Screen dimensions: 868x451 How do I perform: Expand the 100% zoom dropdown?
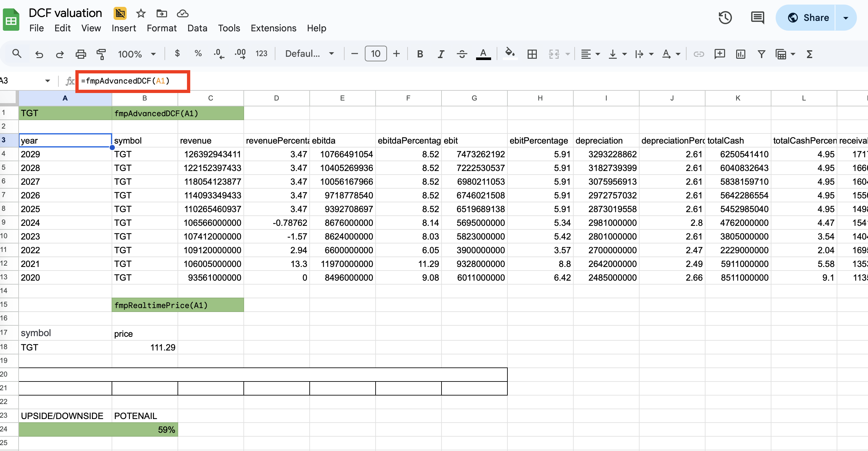(136, 54)
